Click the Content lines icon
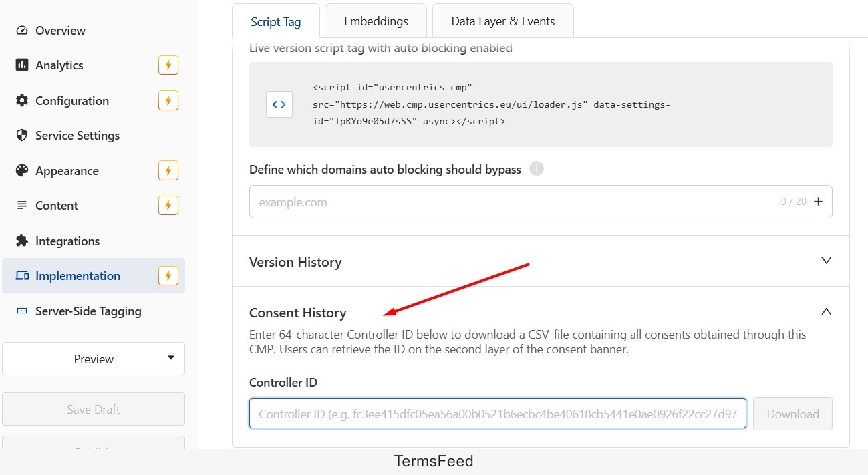 point(22,206)
